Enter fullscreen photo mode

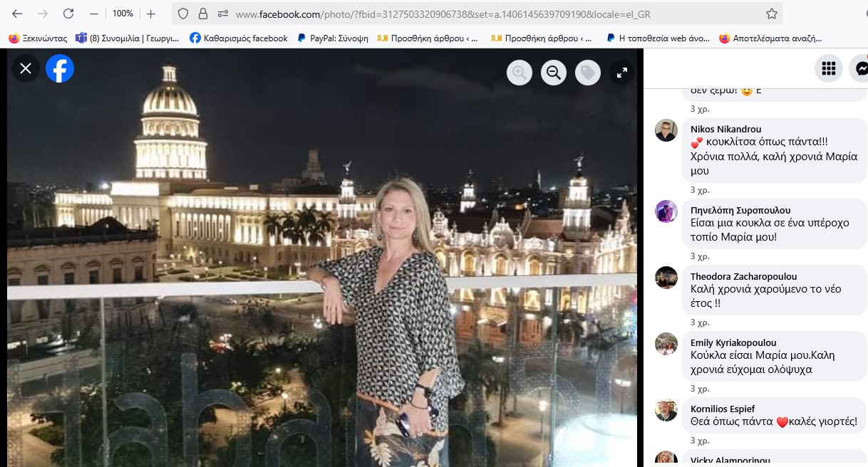coord(622,72)
